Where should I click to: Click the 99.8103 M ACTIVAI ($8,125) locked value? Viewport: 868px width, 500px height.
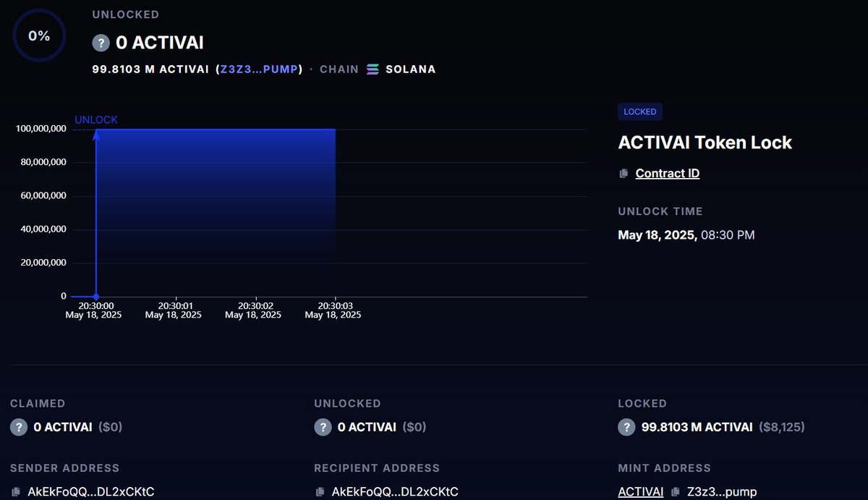tap(723, 427)
